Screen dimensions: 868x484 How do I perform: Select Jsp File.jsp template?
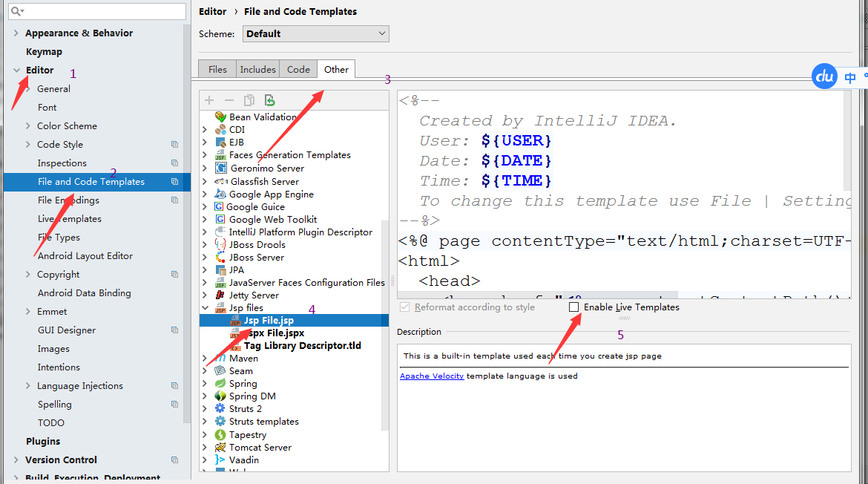tap(269, 320)
